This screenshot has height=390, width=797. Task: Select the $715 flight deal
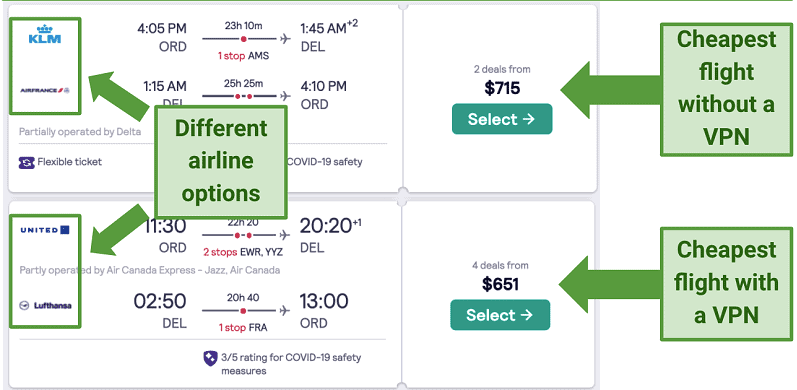click(502, 119)
